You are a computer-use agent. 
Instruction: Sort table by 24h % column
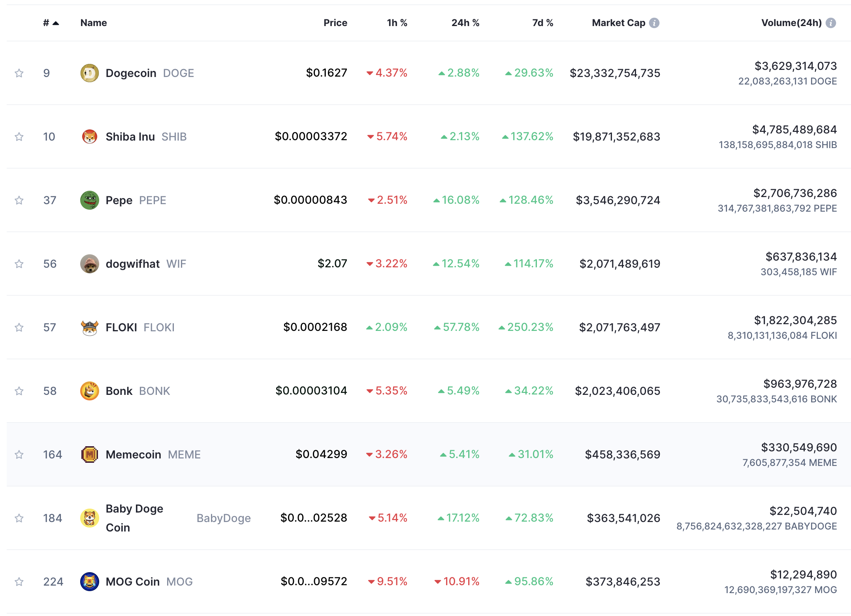[x=465, y=23]
